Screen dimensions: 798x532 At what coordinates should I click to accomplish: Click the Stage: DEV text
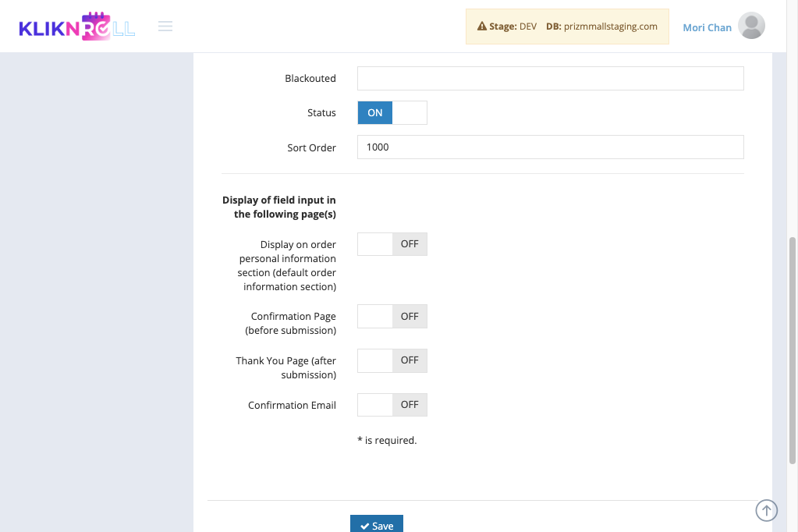pyautogui.click(x=513, y=27)
